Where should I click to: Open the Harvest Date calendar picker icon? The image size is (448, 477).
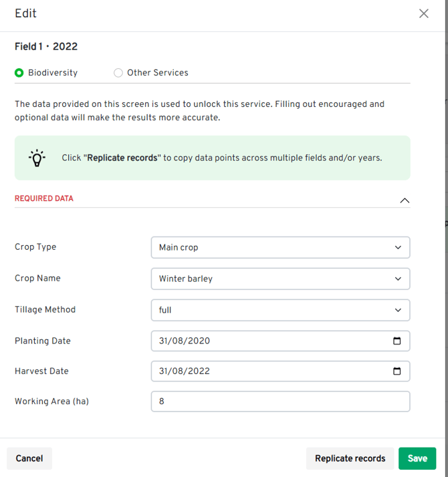point(397,371)
